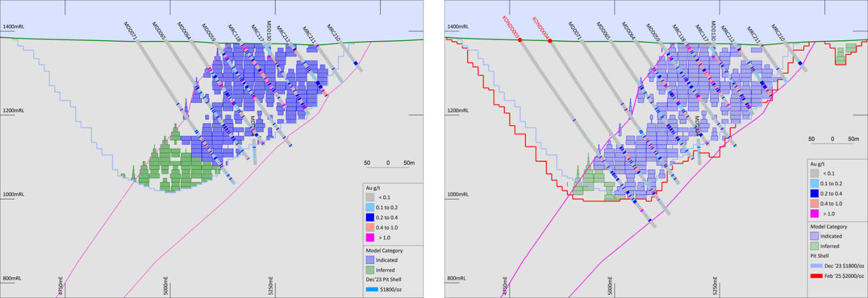868x298 pixels.
Task: Click the gray < 0.1 swatch, right legend
Action: pos(814,173)
